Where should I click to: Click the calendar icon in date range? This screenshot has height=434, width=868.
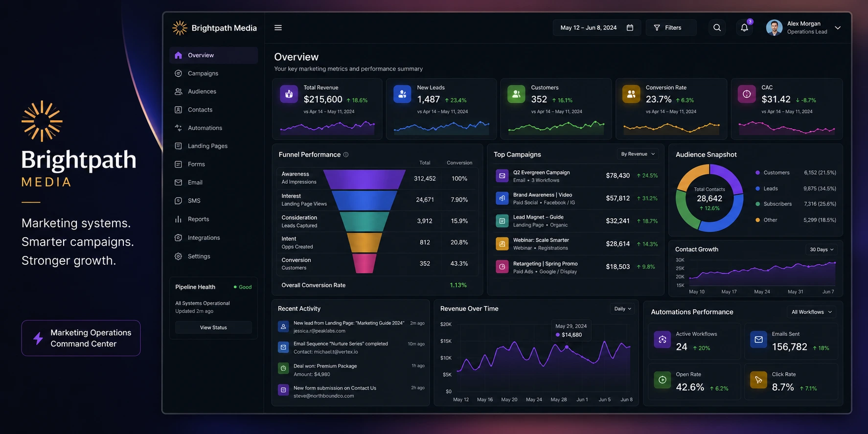[x=630, y=28]
